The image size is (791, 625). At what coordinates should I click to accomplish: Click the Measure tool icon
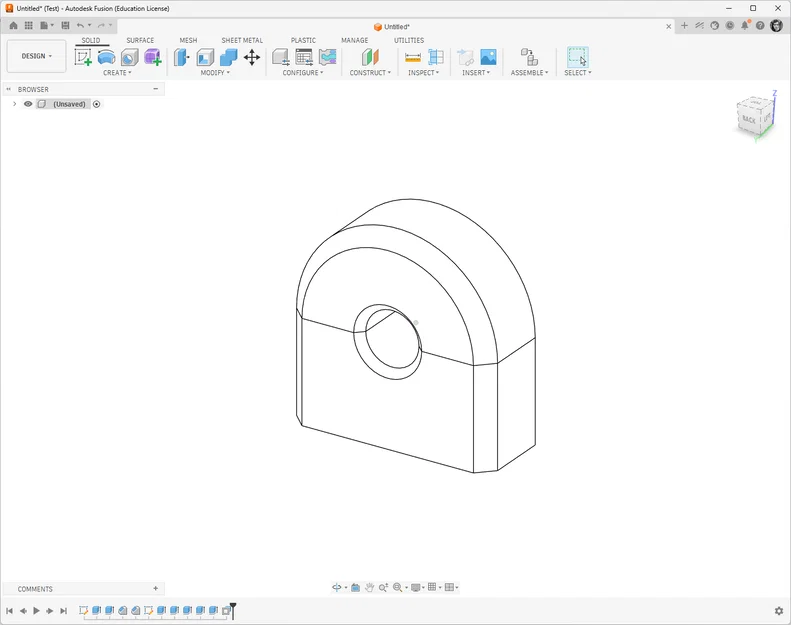tap(413, 57)
